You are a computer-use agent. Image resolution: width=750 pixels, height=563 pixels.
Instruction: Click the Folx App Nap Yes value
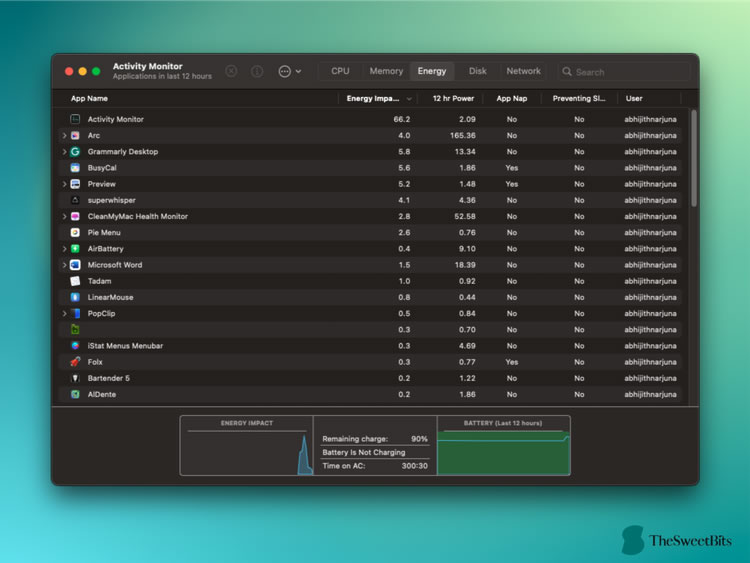click(x=511, y=362)
